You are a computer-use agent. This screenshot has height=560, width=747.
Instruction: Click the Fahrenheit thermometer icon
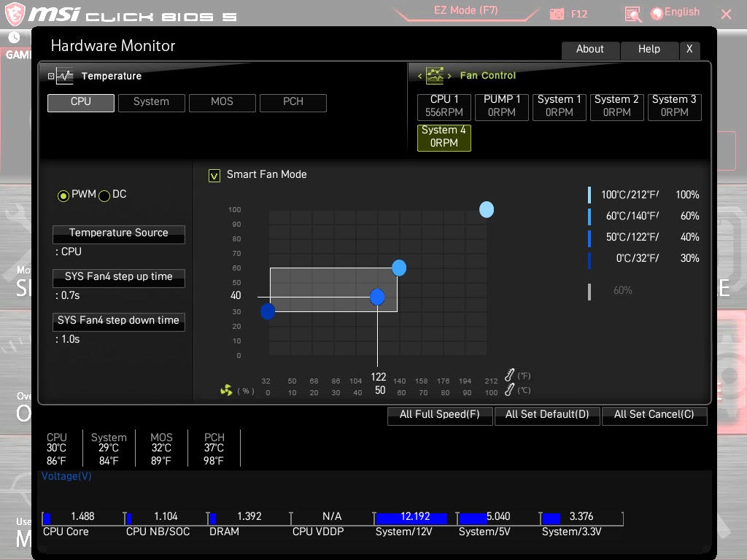coord(510,376)
